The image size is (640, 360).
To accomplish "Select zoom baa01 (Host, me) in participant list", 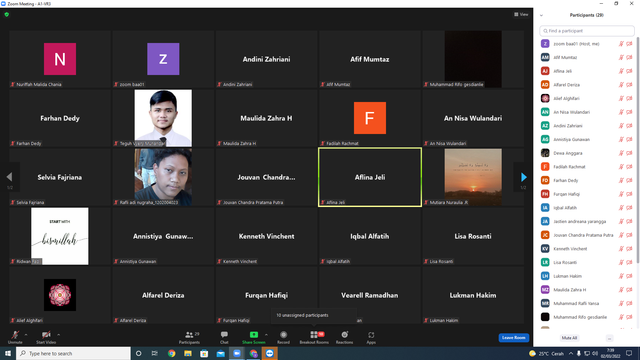I will 587,44.
